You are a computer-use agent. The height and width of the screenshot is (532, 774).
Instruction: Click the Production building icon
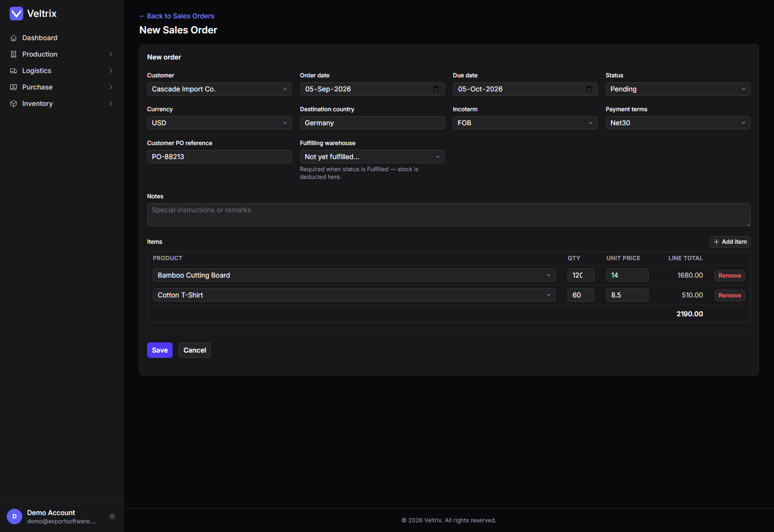(14, 54)
